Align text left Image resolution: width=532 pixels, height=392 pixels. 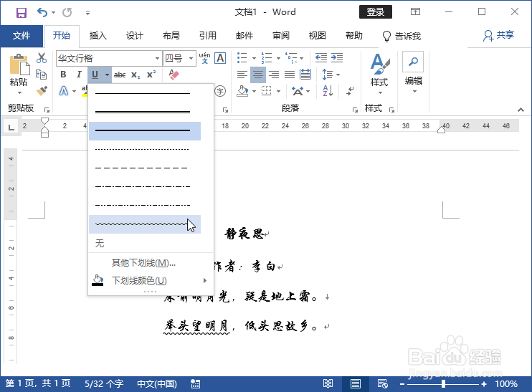(x=242, y=75)
